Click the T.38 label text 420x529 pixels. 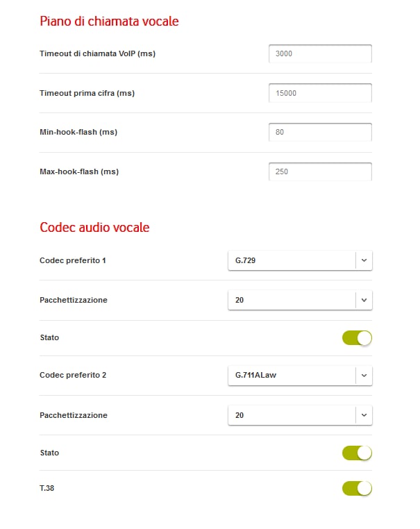pyautogui.click(x=47, y=488)
